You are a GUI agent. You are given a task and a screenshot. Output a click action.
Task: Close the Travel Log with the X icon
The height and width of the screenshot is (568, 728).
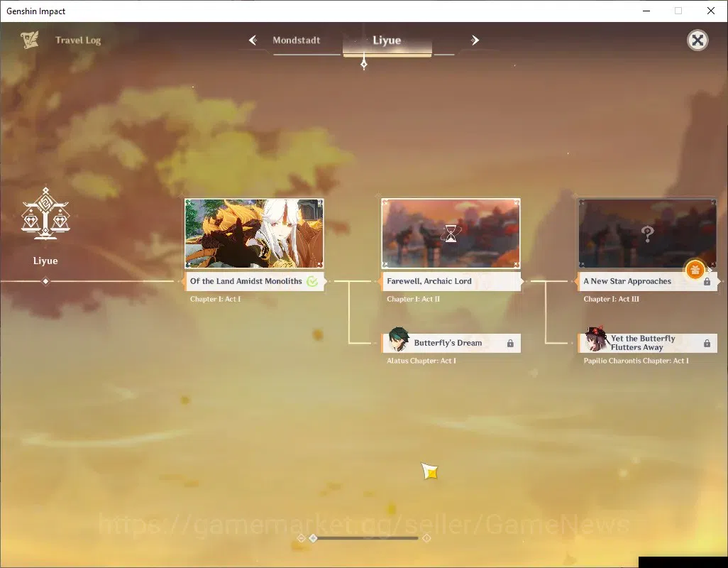coord(697,40)
